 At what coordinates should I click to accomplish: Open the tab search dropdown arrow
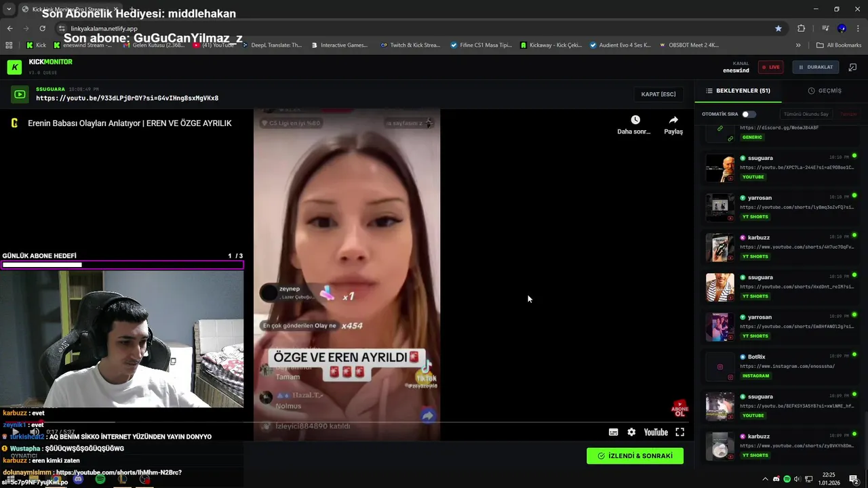(9, 9)
